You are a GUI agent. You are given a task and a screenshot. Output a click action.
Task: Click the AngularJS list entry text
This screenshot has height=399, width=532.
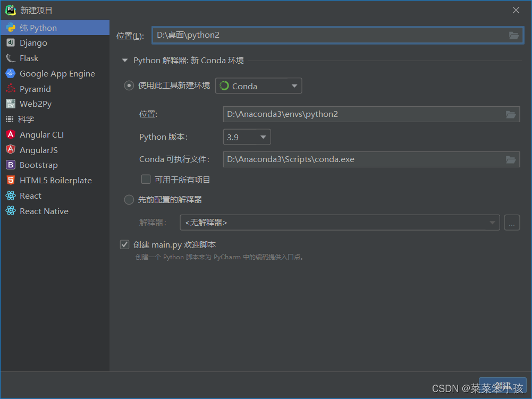click(x=39, y=150)
